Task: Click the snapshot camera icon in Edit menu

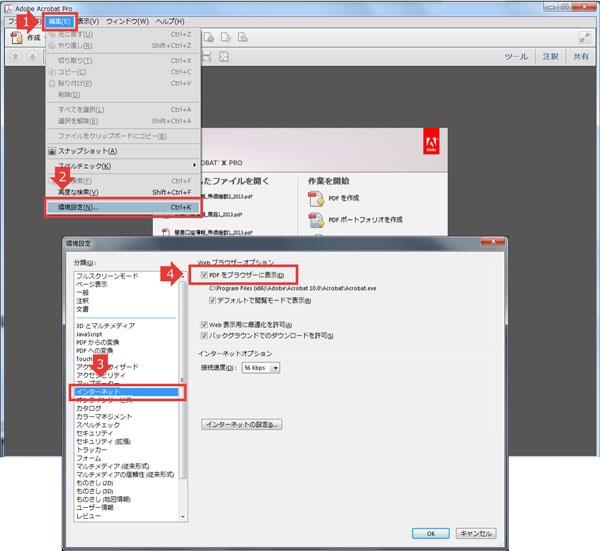Action: (52, 151)
